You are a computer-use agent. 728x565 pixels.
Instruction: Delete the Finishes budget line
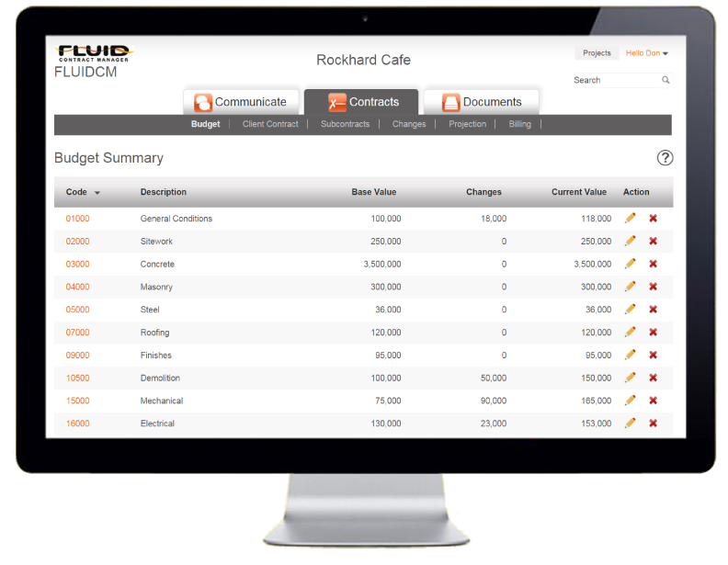tap(653, 355)
